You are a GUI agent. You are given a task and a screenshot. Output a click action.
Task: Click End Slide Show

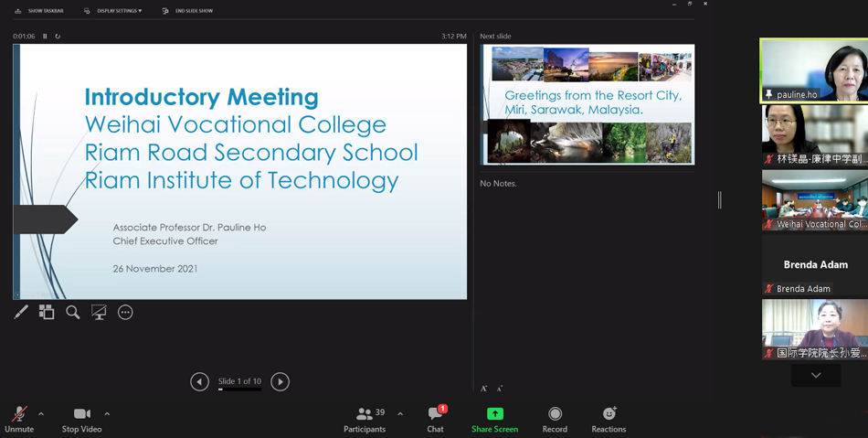tap(188, 11)
